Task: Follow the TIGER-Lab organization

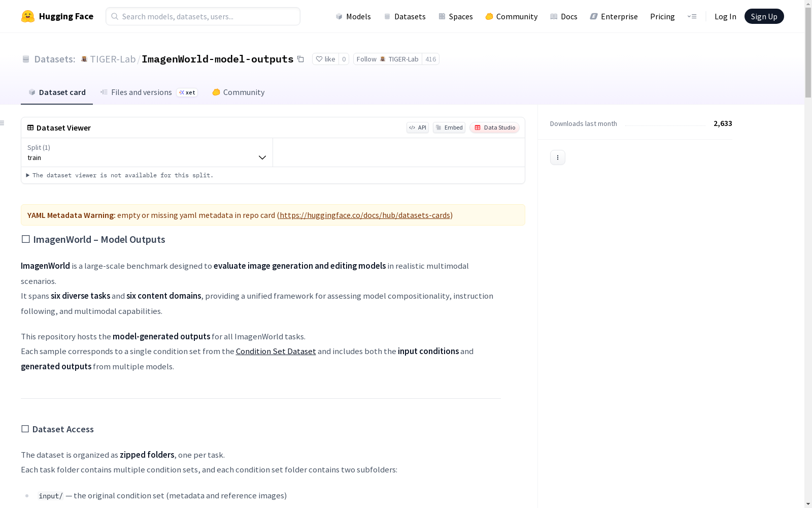Action: (x=388, y=59)
